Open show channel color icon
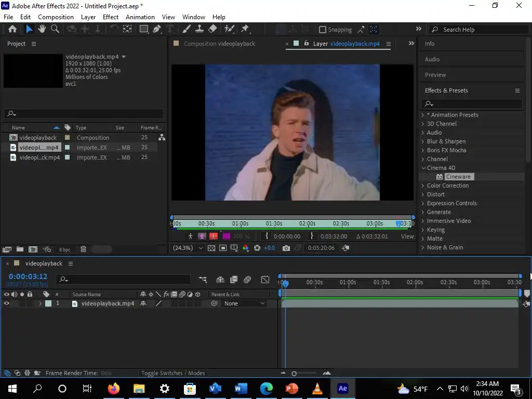Image resolution: width=532 pixels, height=399 pixels. click(x=246, y=248)
